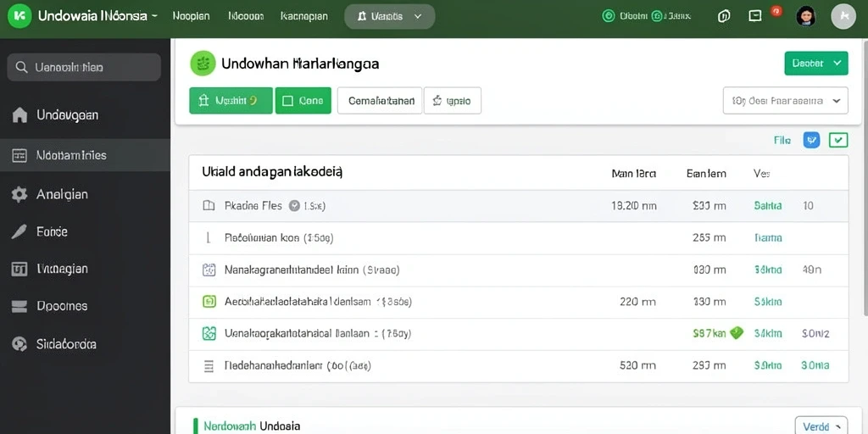868x434 pixels.
Task: Click the tgpio button
Action: (453, 101)
